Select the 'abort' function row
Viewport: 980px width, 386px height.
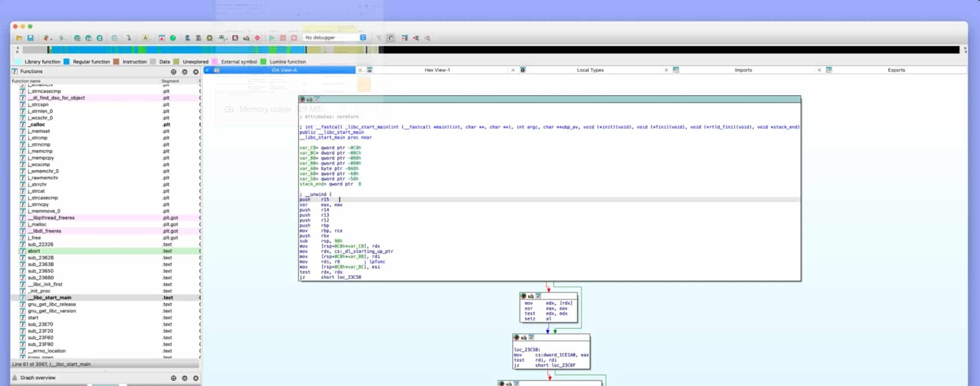click(x=105, y=251)
